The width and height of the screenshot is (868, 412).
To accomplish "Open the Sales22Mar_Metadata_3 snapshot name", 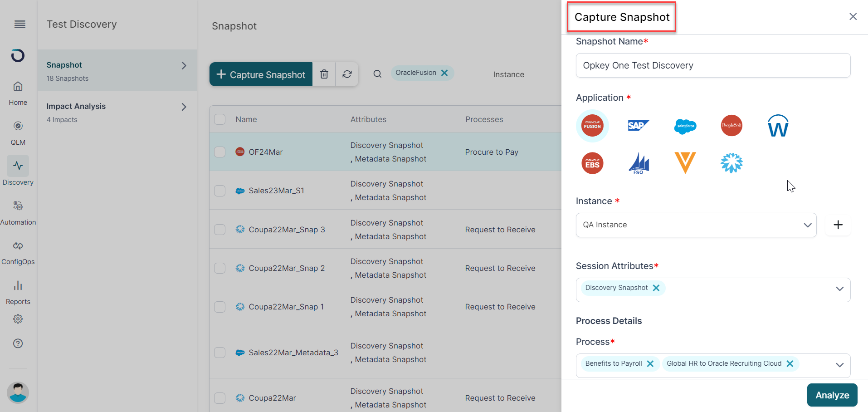I will tap(293, 353).
